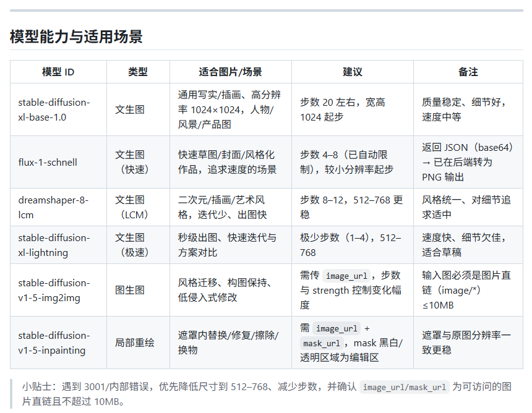Click the 局部重绘 type cell
Screen dimensions: 532x413
135,343
